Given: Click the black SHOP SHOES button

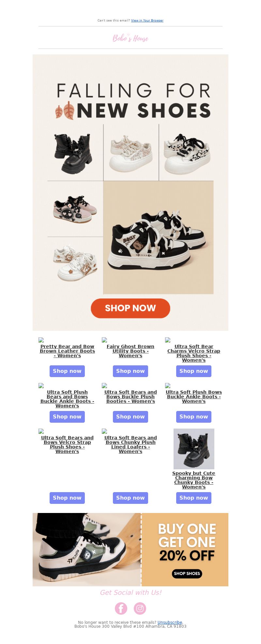Looking at the screenshot, I should click(187, 574).
